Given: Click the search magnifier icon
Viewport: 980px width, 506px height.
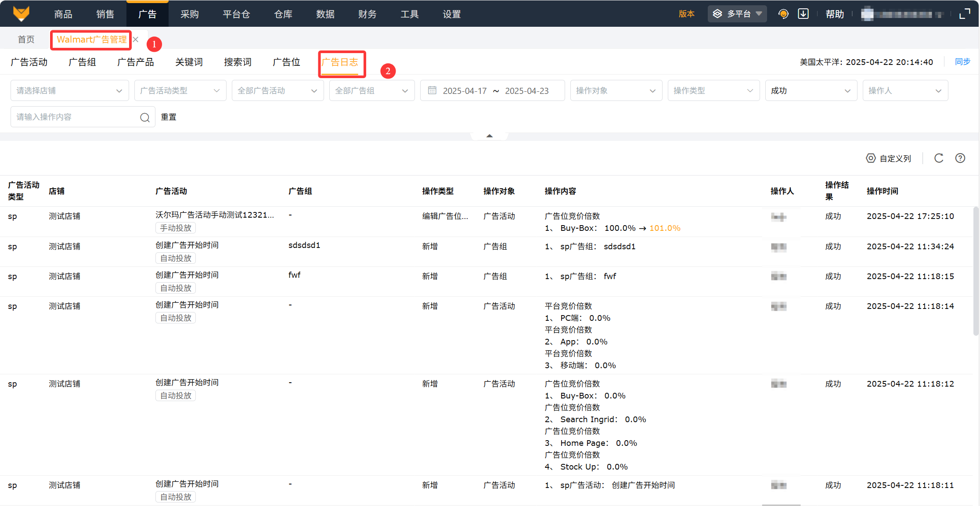Looking at the screenshot, I should 145,118.
